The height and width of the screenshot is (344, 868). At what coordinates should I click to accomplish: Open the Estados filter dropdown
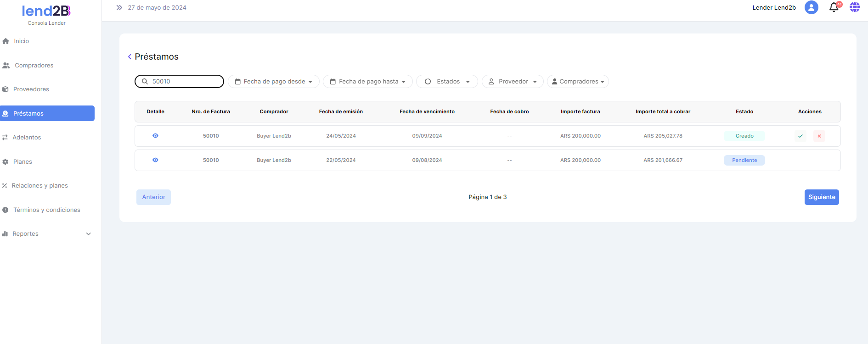tap(447, 82)
